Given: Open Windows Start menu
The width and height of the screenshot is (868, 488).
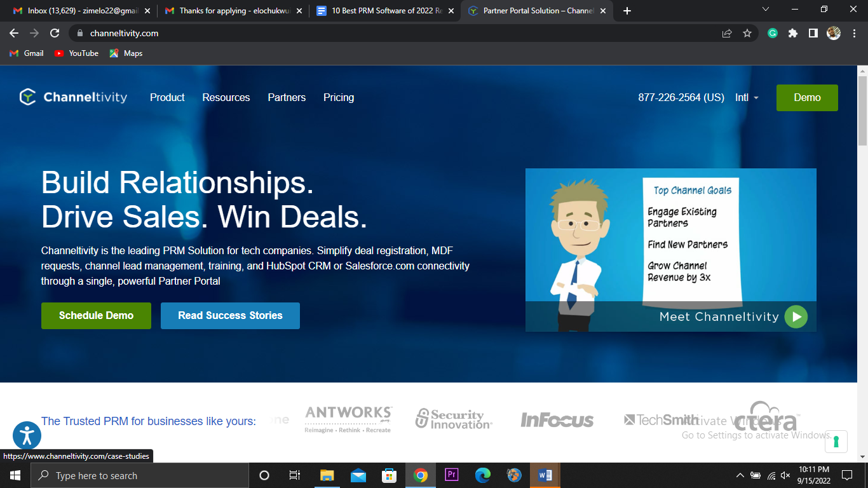Looking at the screenshot, I should click(15, 475).
